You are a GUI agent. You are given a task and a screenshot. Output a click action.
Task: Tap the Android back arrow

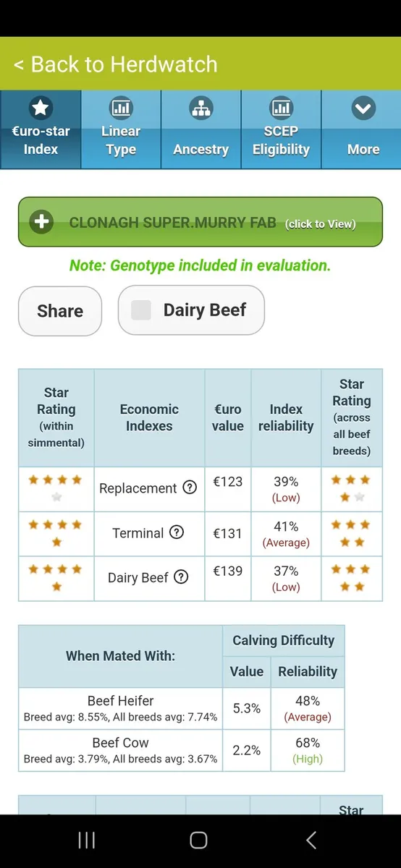coord(311,840)
